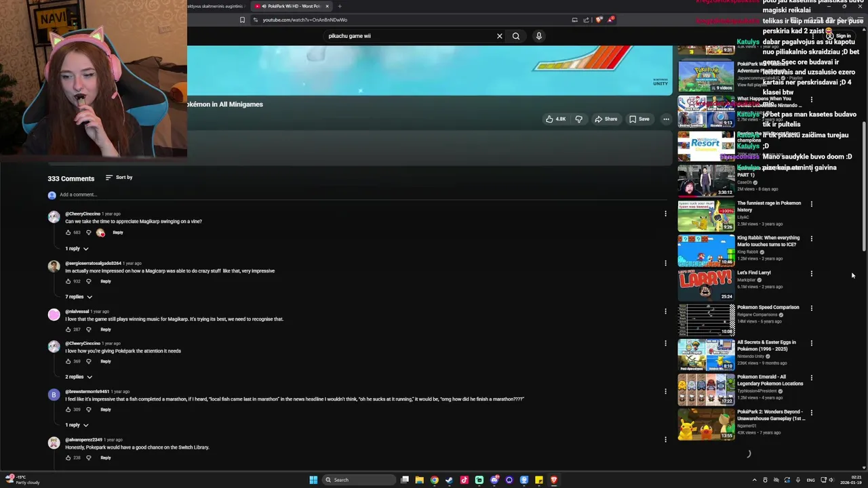Like CheeryCinccino's Magikarp vine comment
The width and height of the screenshot is (868, 488).
tap(68, 232)
